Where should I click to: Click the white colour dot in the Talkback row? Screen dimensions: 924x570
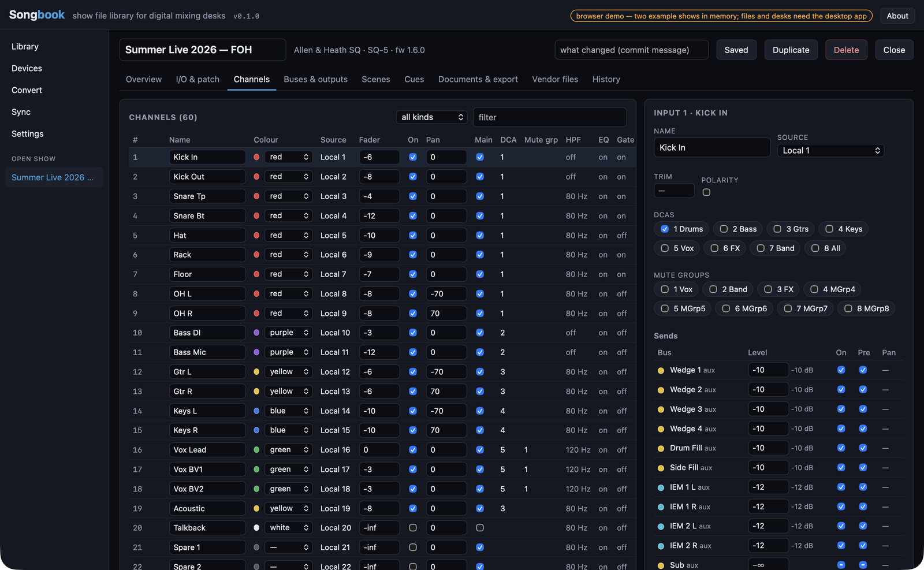tap(256, 528)
